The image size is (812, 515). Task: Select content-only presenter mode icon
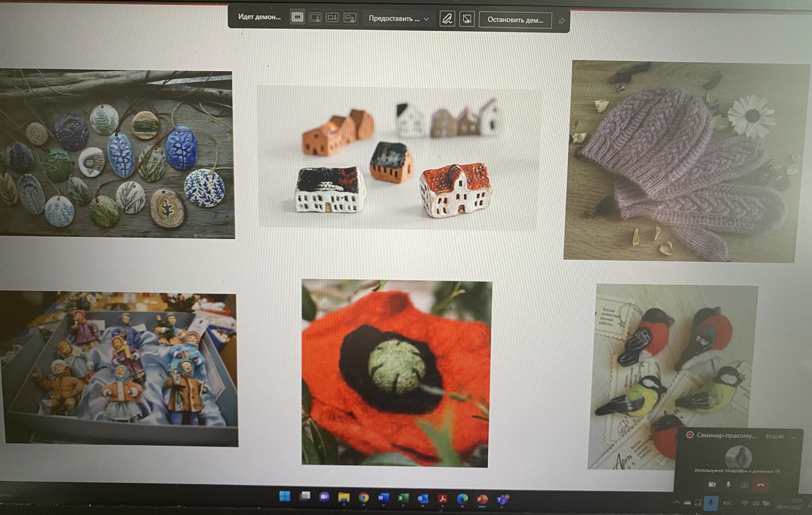point(297,17)
